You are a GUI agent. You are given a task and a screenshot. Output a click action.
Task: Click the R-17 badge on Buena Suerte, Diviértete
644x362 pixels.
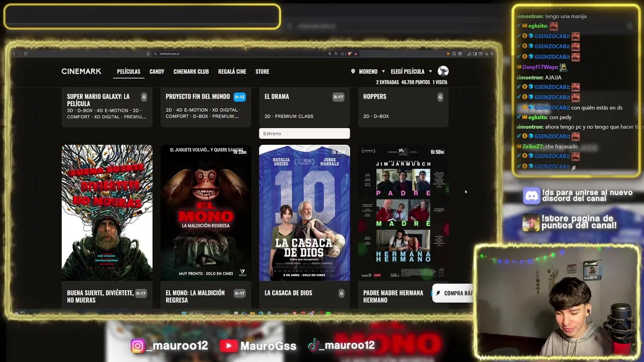point(141,293)
